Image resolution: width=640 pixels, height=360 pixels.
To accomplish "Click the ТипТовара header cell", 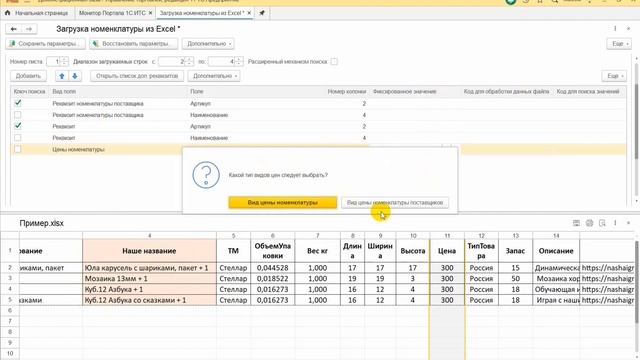I will coord(481,251).
